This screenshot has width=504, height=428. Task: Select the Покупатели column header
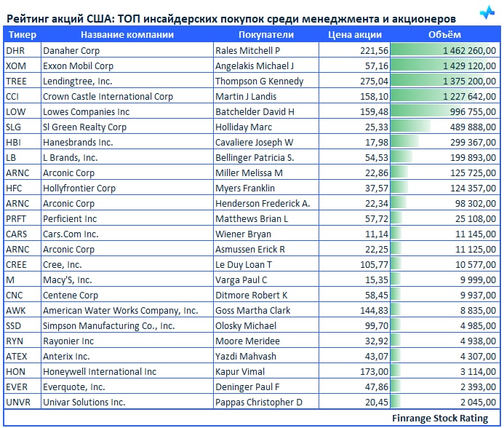(266, 34)
